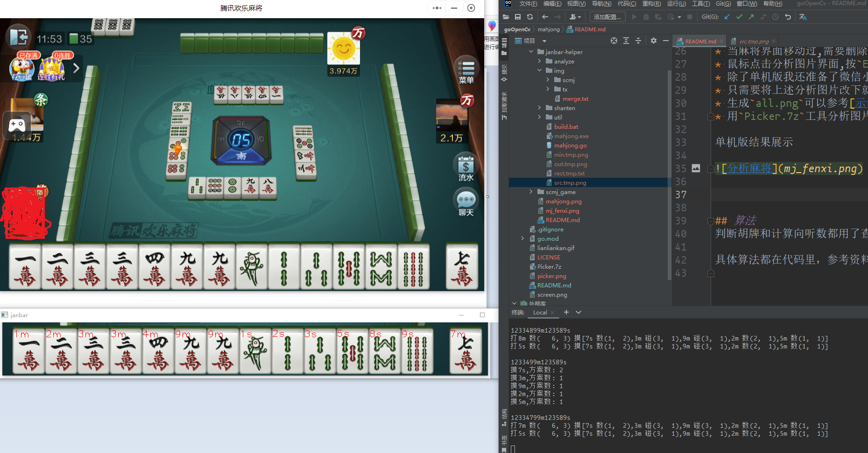
Task: Click the 添加配置... button
Action: tap(607, 17)
